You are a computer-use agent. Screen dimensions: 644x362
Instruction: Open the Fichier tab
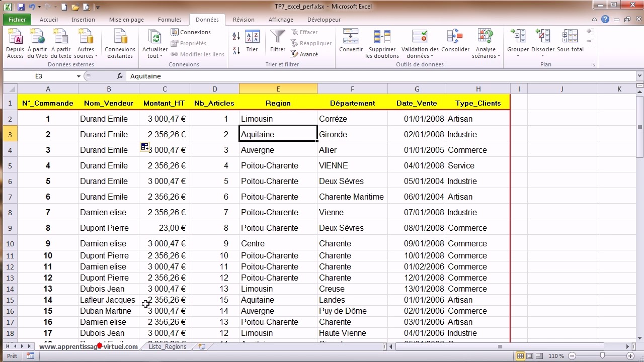click(17, 20)
